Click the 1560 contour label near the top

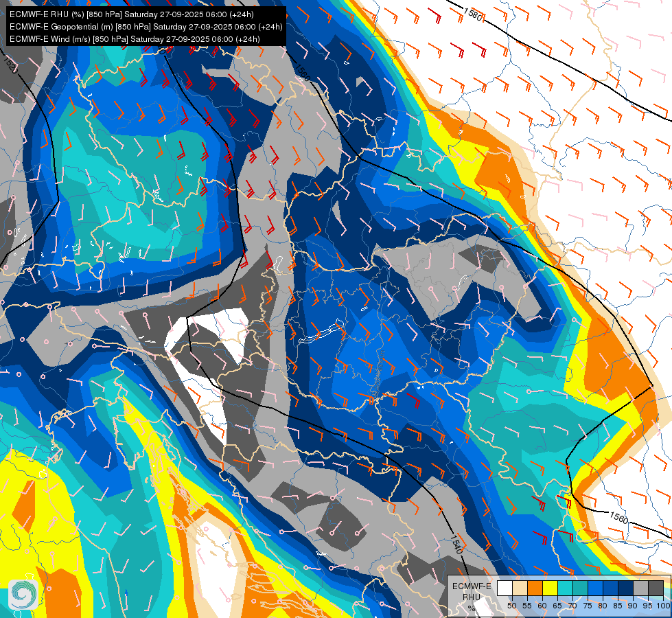pyautogui.click(x=302, y=73)
